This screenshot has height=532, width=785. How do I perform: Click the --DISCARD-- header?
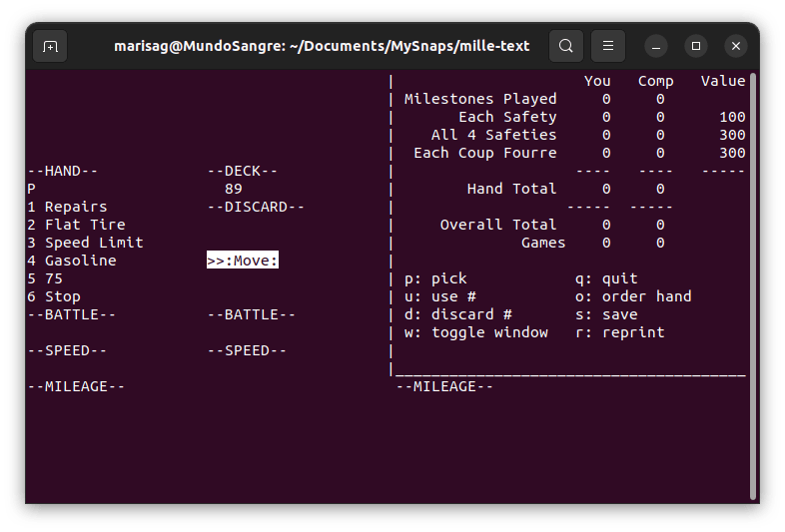click(256, 208)
